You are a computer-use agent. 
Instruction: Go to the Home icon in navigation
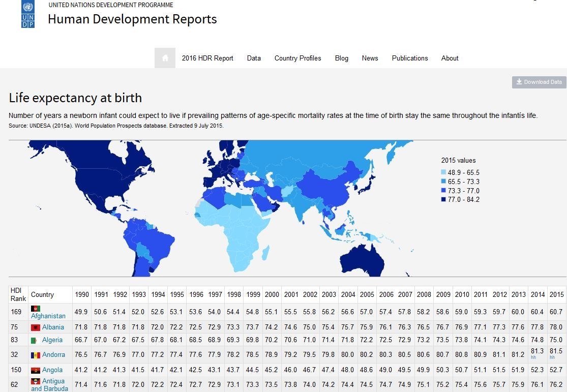[165, 58]
